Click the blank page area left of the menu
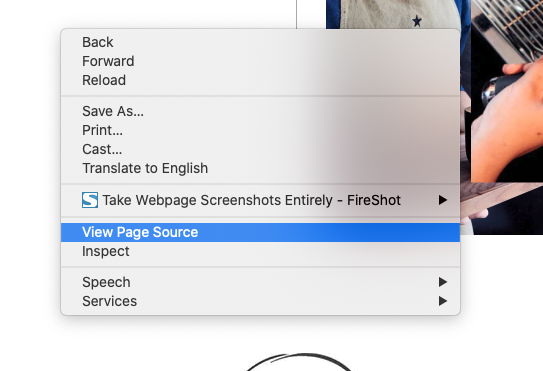The height and width of the screenshot is (371, 543). [29, 173]
